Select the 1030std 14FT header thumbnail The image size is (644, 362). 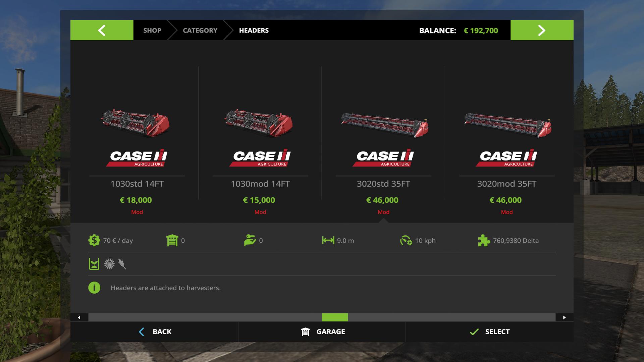136,123
